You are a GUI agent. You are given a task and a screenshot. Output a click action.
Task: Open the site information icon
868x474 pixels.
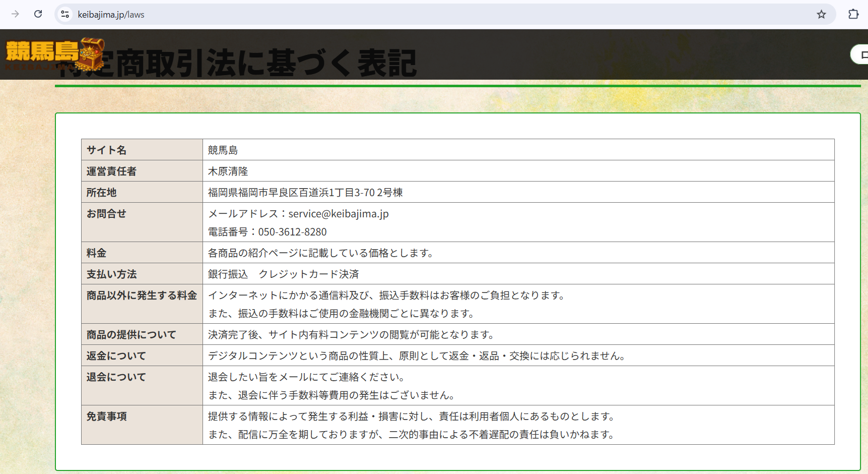(x=65, y=14)
